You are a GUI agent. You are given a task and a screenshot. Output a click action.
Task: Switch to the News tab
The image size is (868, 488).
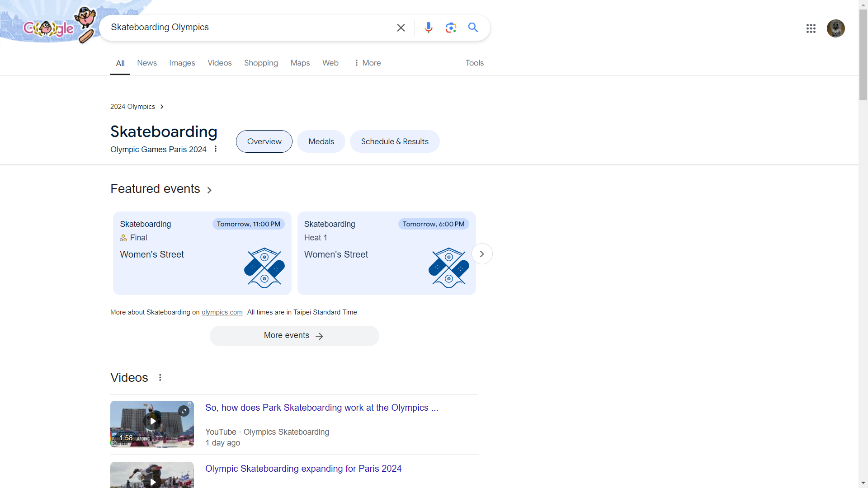pos(147,63)
